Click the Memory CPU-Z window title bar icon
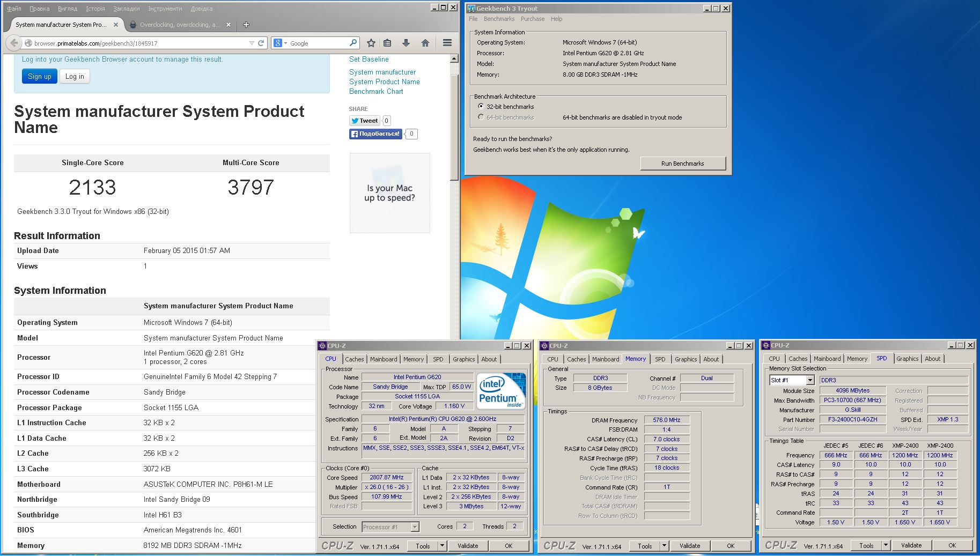The height and width of the screenshot is (556, 980). tap(544, 346)
